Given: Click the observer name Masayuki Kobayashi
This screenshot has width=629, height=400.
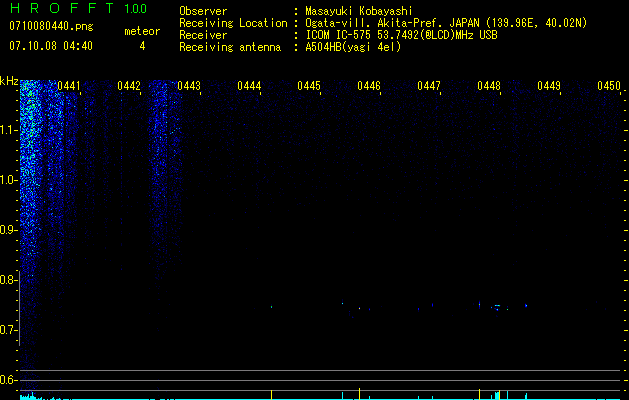Looking at the screenshot, I should [x=359, y=11].
